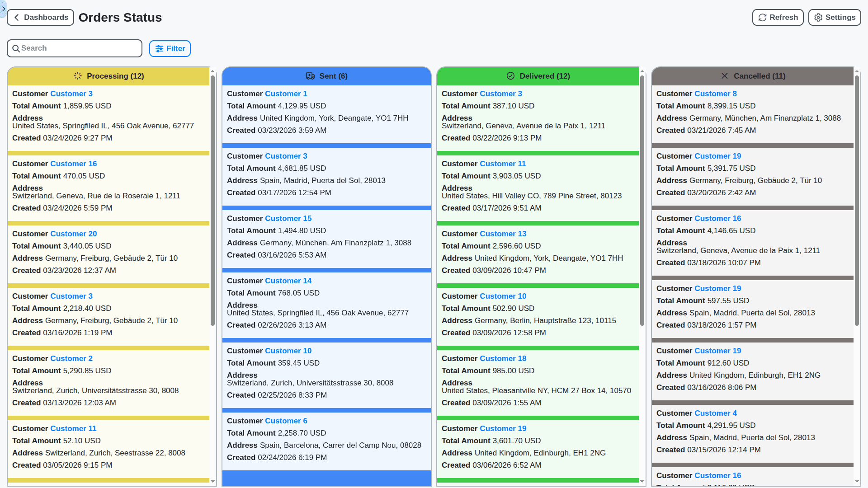
Task: Click the back arrow in the Dashboards button
Action: click(x=16, y=17)
